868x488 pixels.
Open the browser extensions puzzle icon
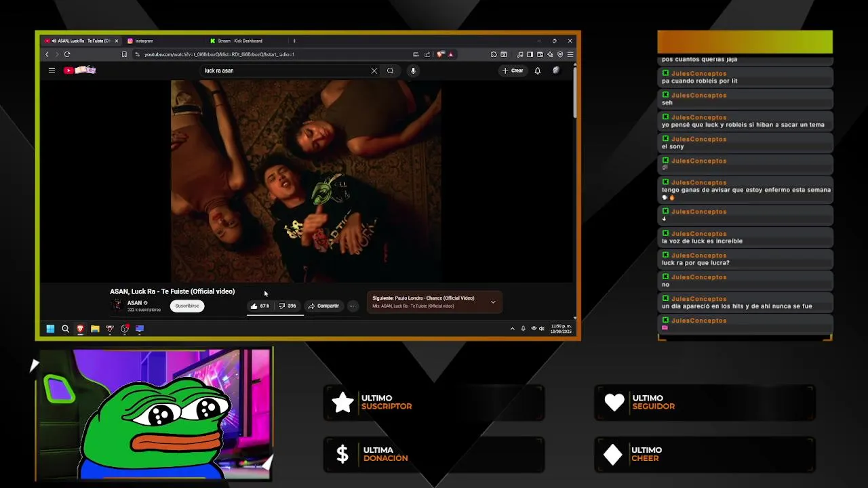coord(494,54)
